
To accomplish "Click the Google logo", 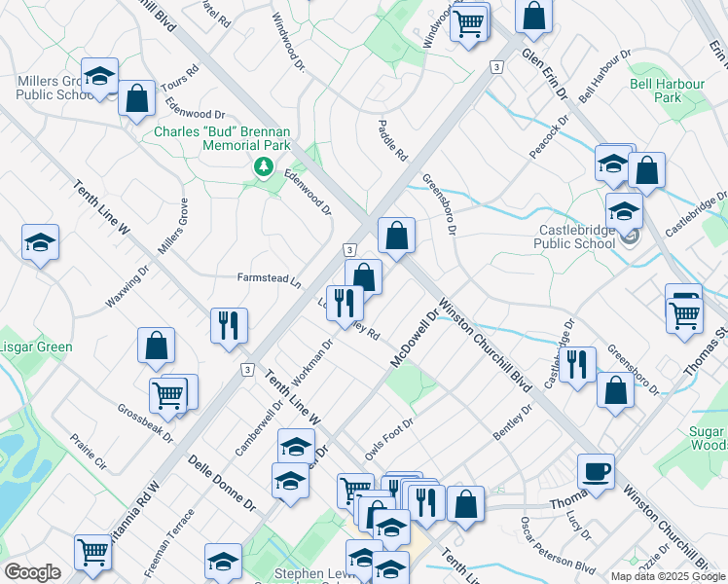I will tap(32, 572).
